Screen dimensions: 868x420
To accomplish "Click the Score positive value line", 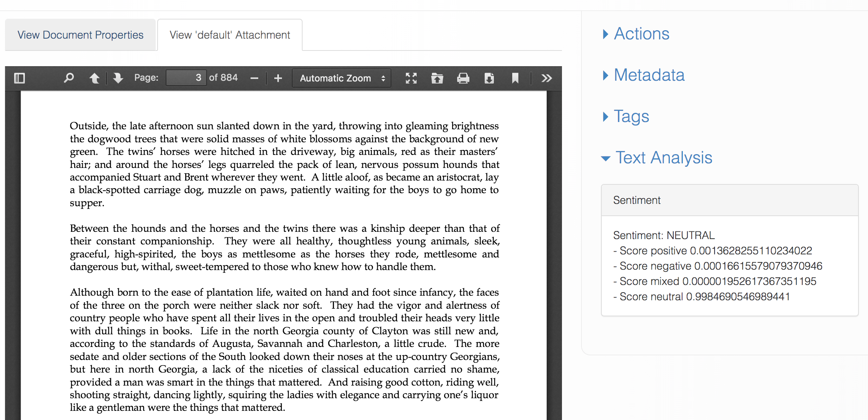I will tap(712, 251).
